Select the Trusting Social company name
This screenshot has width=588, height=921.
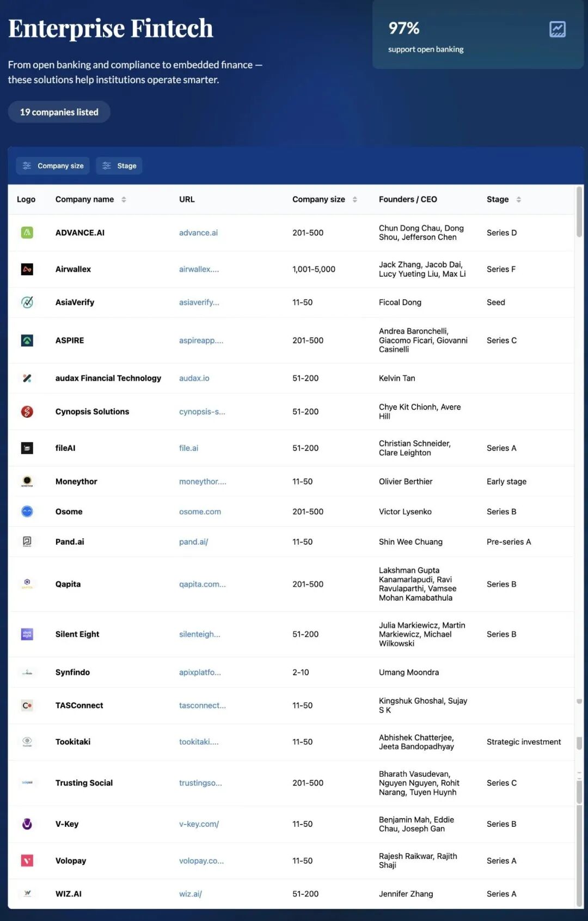[84, 783]
